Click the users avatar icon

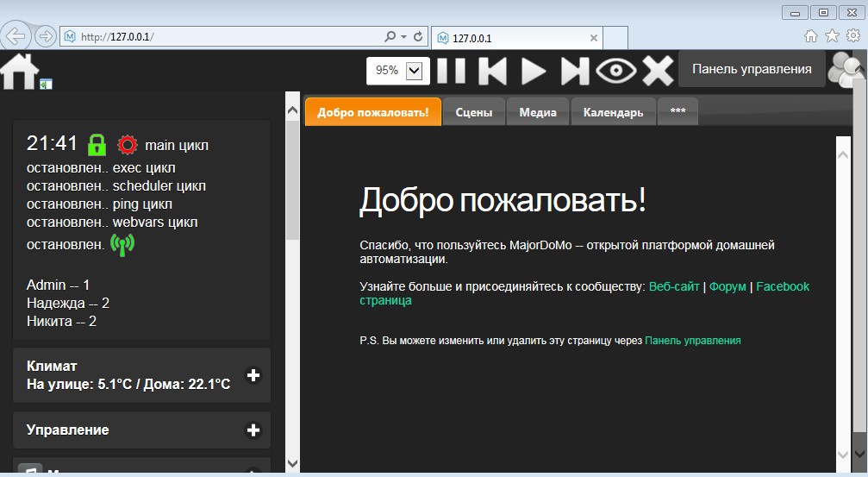click(x=846, y=71)
